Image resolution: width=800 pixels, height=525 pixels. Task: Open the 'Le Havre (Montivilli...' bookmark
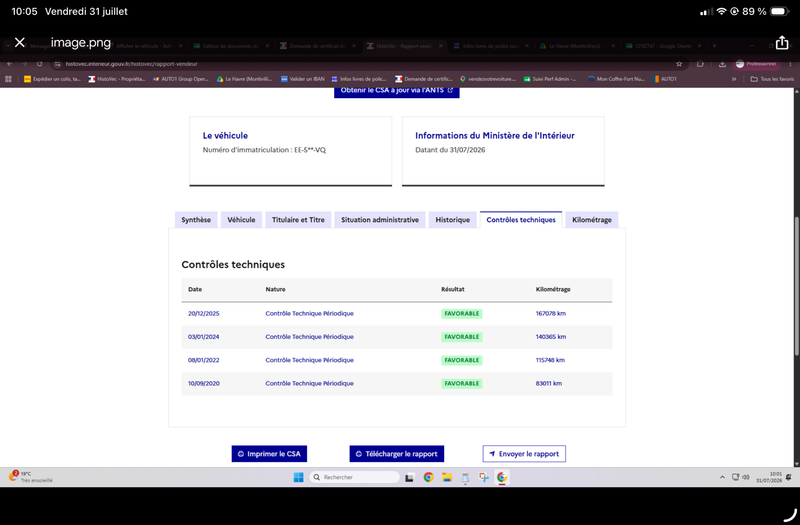(x=244, y=79)
